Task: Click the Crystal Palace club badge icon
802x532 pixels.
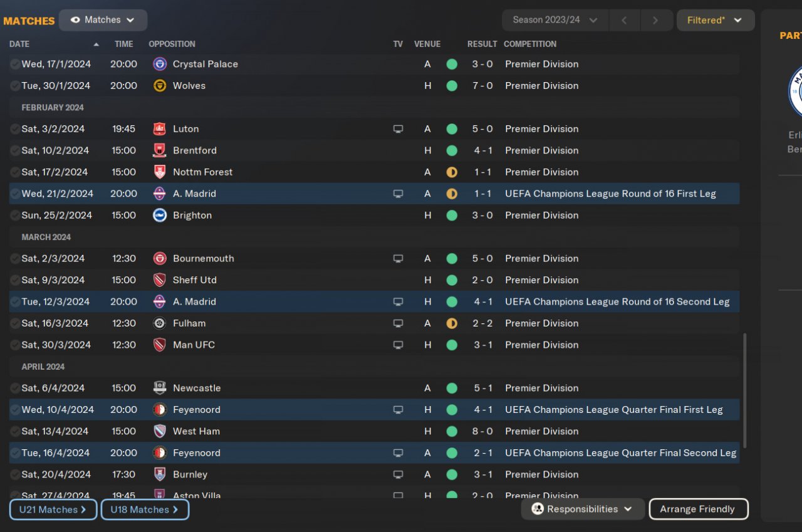Action: 160,64
